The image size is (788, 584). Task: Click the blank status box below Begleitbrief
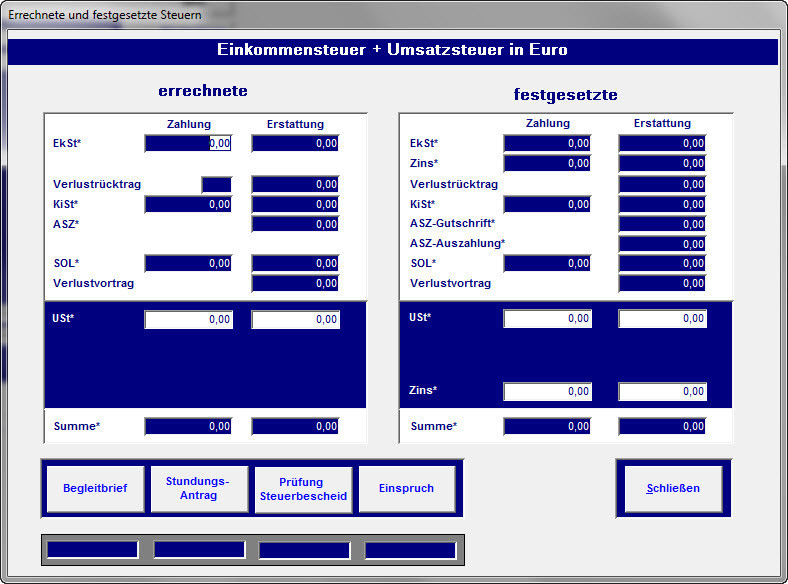tap(92, 550)
